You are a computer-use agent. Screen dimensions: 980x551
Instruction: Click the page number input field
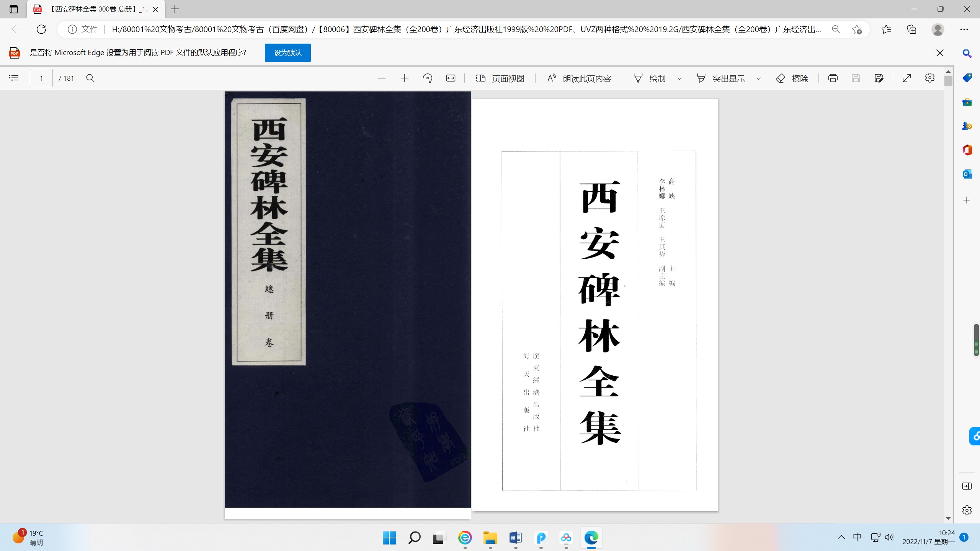[x=41, y=78]
